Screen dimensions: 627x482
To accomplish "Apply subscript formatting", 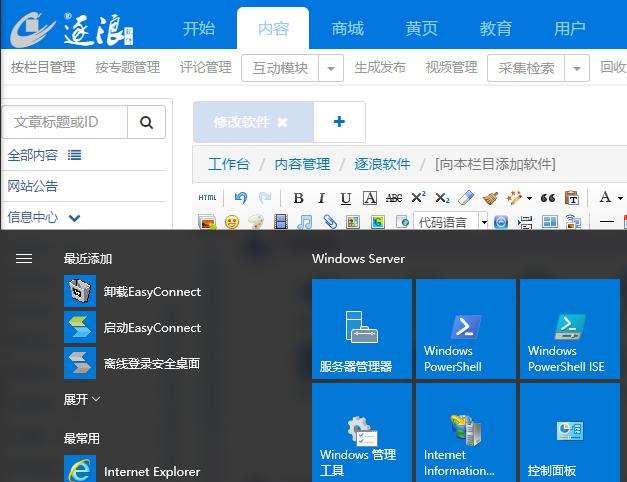I will pyautogui.click(x=442, y=198).
